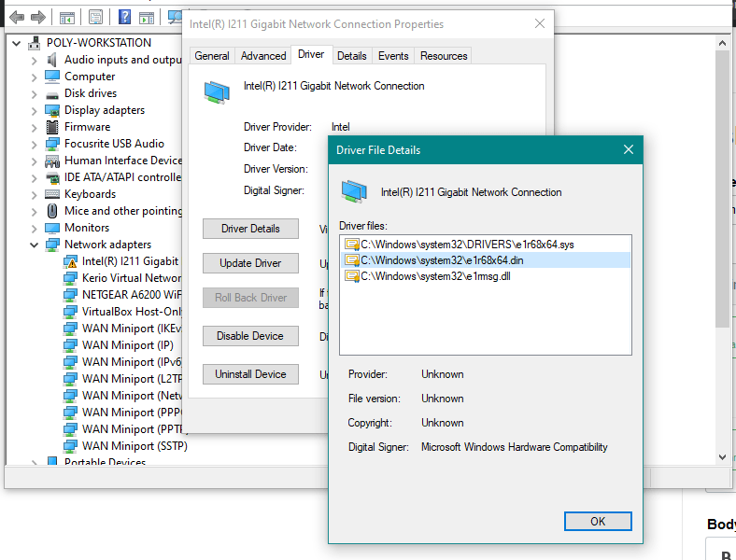Click the Audio inputs and outputs speaker icon

tap(52, 60)
